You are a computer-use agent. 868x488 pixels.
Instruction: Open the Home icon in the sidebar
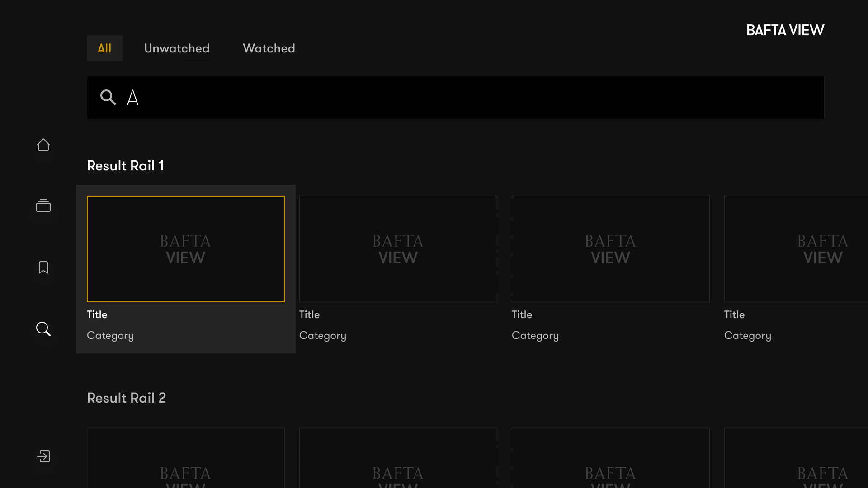pos(43,145)
